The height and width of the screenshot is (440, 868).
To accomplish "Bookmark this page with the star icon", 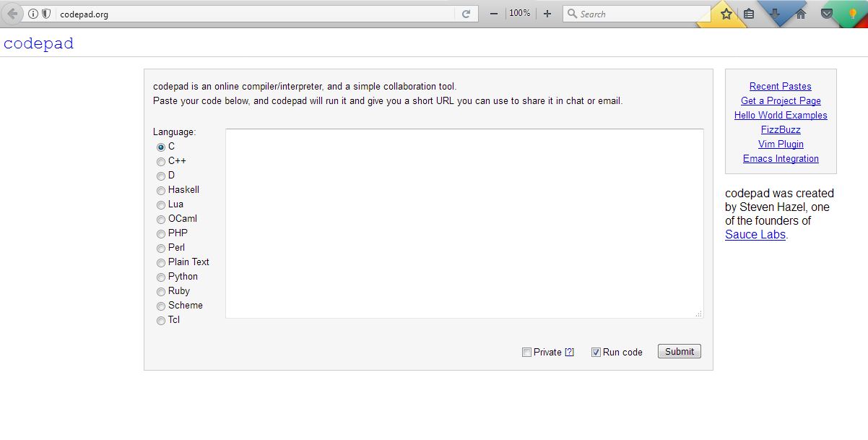I will coord(726,14).
